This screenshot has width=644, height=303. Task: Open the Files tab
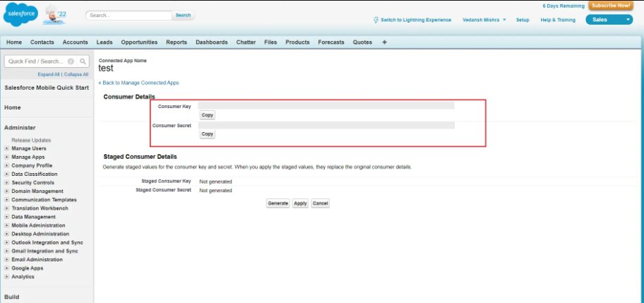(x=270, y=42)
